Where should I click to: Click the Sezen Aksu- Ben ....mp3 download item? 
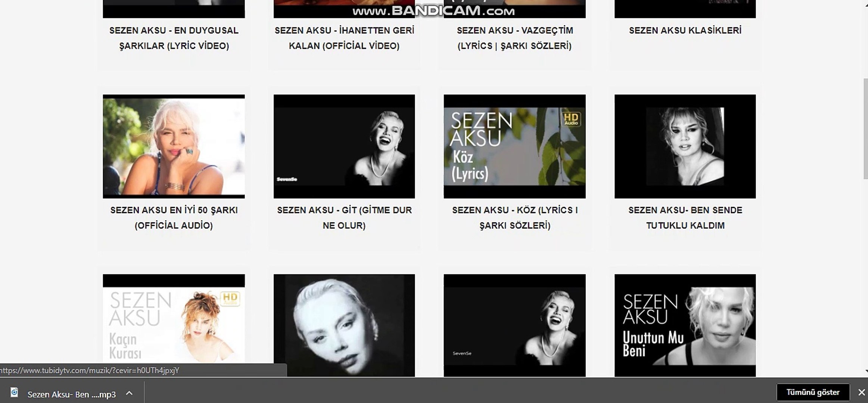click(x=71, y=394)
